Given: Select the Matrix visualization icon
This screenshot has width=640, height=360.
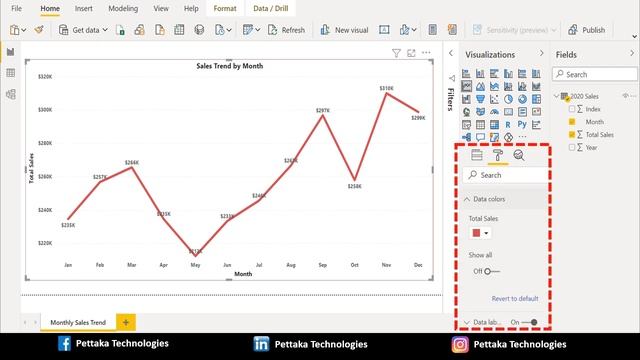Looking at the screenshot, I should pos(494,124).
